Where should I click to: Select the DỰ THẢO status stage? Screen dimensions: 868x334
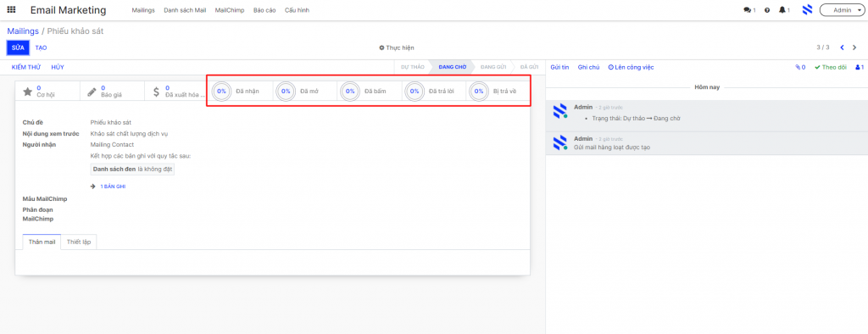413,67
